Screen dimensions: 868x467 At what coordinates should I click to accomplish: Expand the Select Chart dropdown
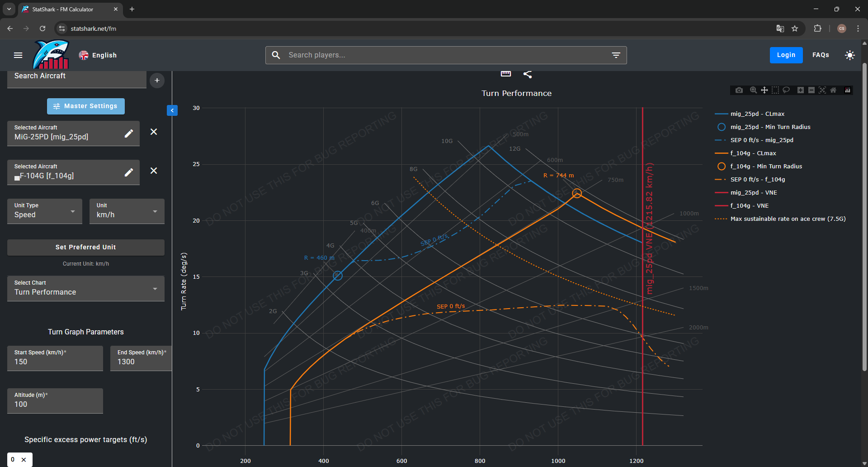[x=86, y=289]
